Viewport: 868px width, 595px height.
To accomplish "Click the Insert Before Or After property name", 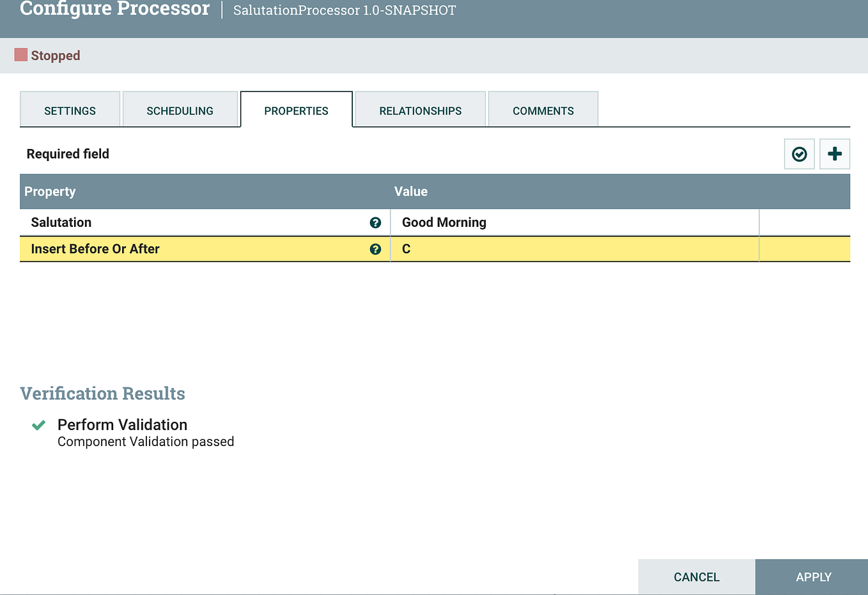I will 95,249.
